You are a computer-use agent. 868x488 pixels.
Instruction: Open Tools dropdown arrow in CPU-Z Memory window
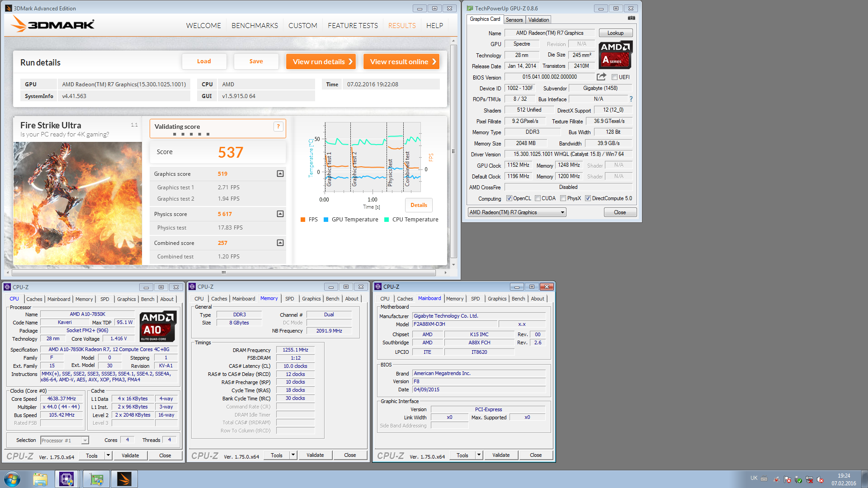[293, 455]
